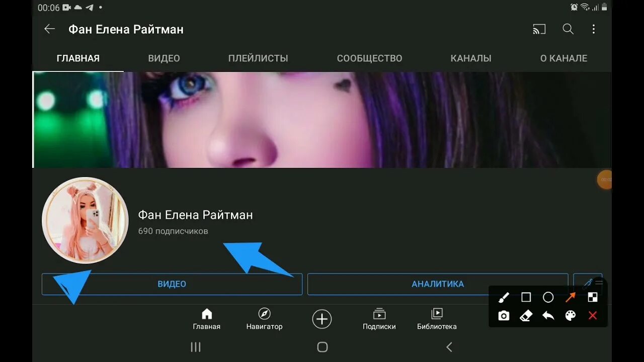
Task: Take a screenshot with camera icon
Action: point(504,316)
